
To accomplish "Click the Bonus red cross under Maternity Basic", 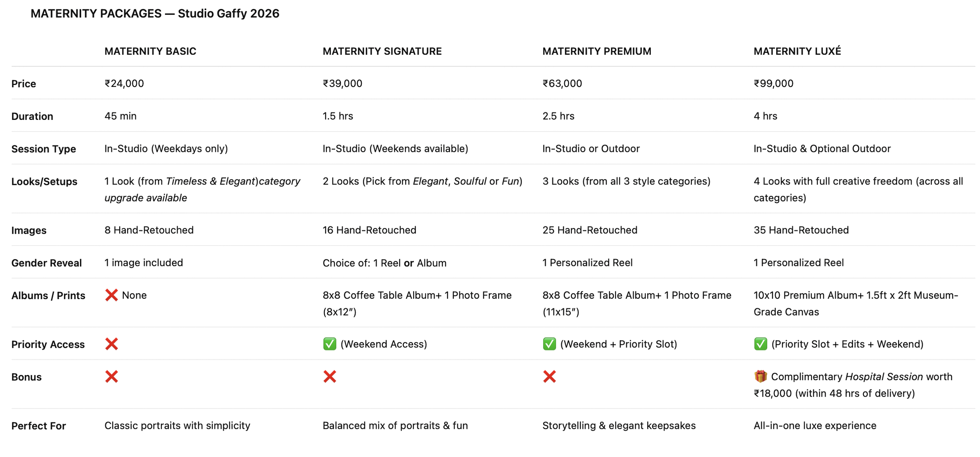I will click(111, 377).
